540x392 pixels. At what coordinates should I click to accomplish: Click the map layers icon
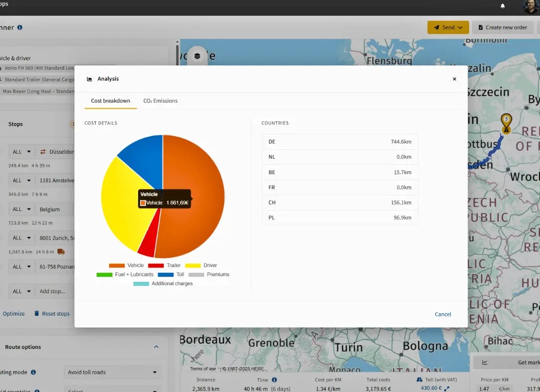[197, 56]
